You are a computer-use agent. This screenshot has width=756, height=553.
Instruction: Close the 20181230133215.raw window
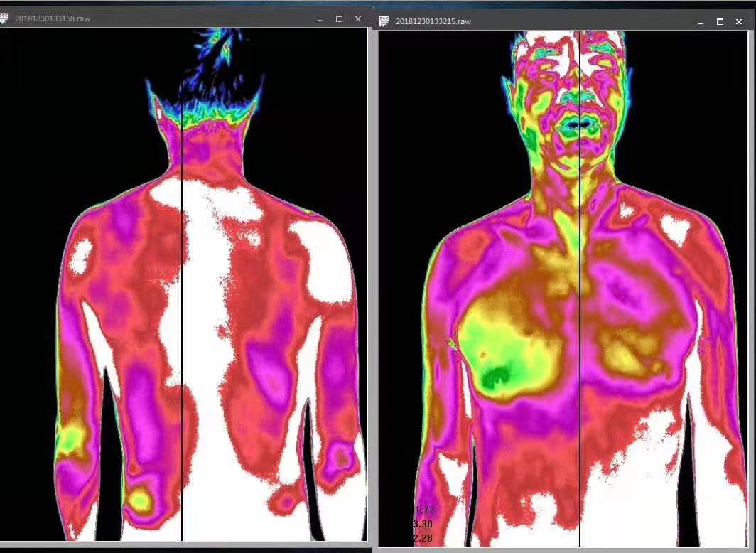click(739, 21)
